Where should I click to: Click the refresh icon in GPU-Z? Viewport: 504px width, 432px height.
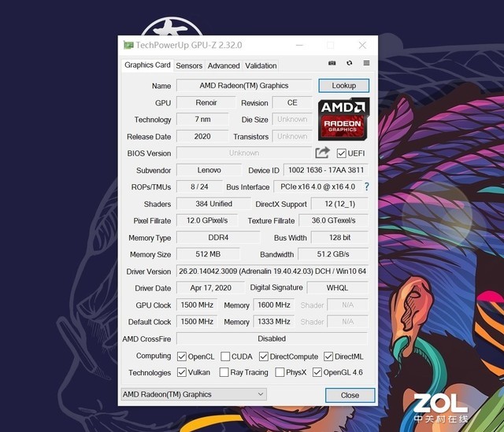pyautogui.click(x=350, y=63)
